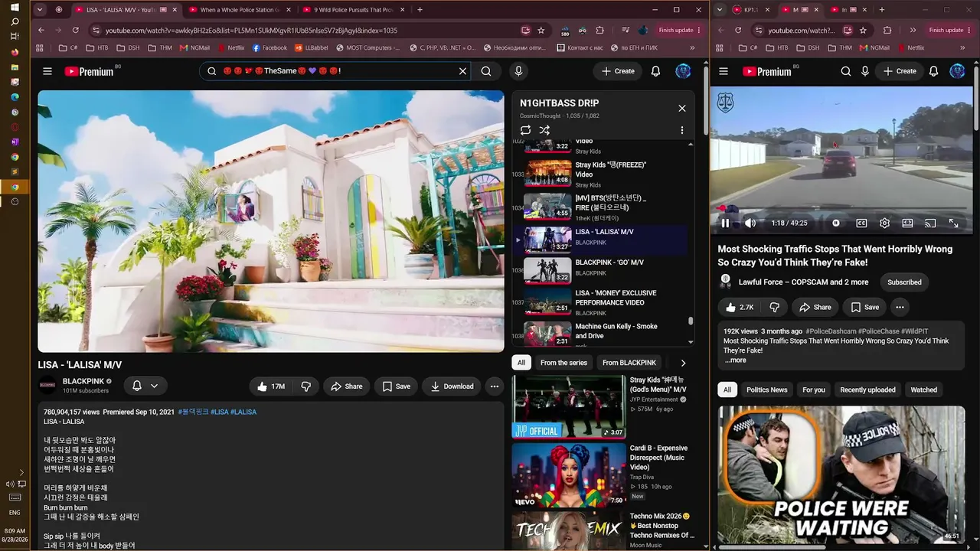Click left window address bar URL
Screen dimensions: 980x551
point(251,31)
